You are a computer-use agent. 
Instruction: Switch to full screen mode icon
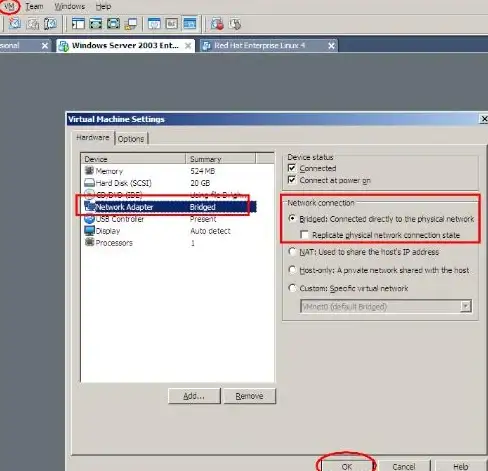pyautogui.click(x=96, y=24)
